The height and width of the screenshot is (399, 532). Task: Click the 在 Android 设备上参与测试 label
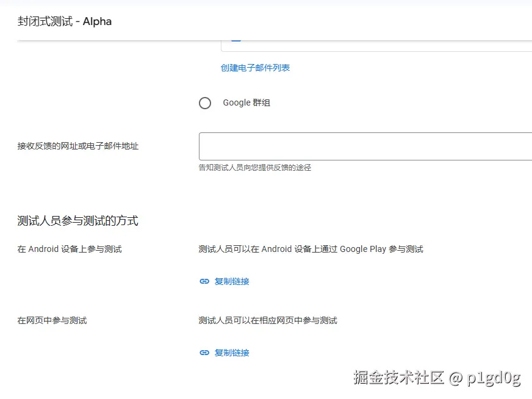[x=70, y=249]
